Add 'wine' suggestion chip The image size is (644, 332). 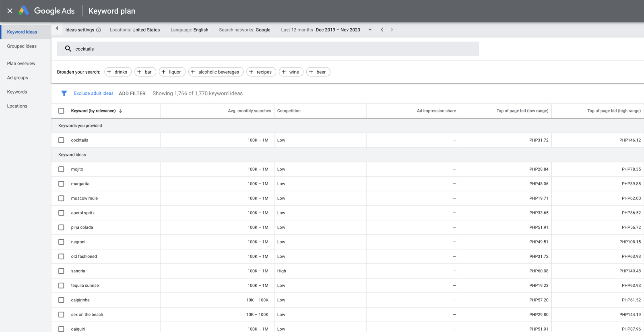(291, 72)
